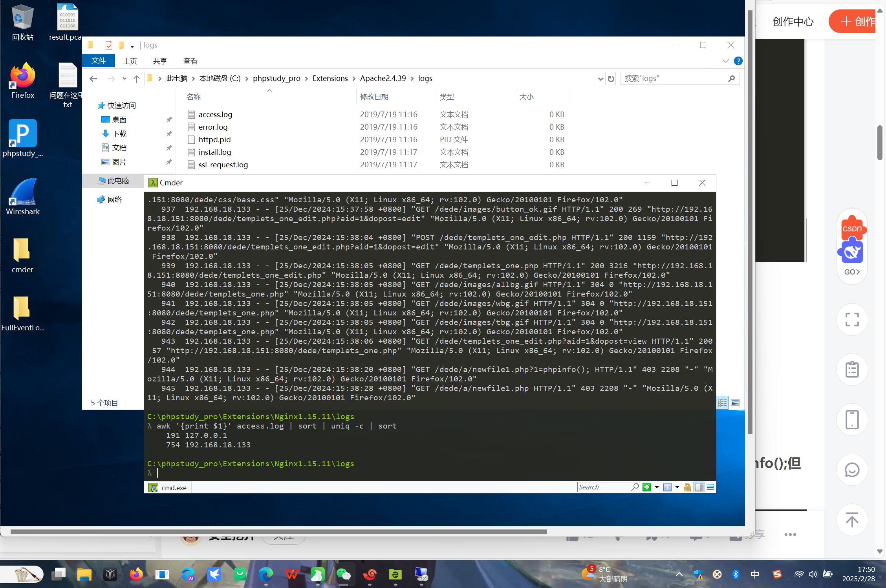Viewport: 886px width, 588px height.
Task: Open new console dropdown arrow
Action: tap(657, 487)
